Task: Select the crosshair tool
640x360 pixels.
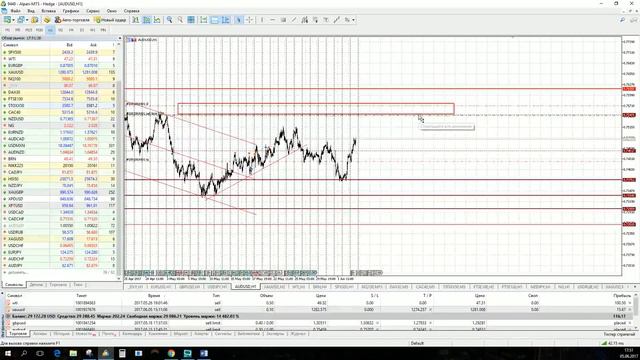Action: (x=249, y=20)
